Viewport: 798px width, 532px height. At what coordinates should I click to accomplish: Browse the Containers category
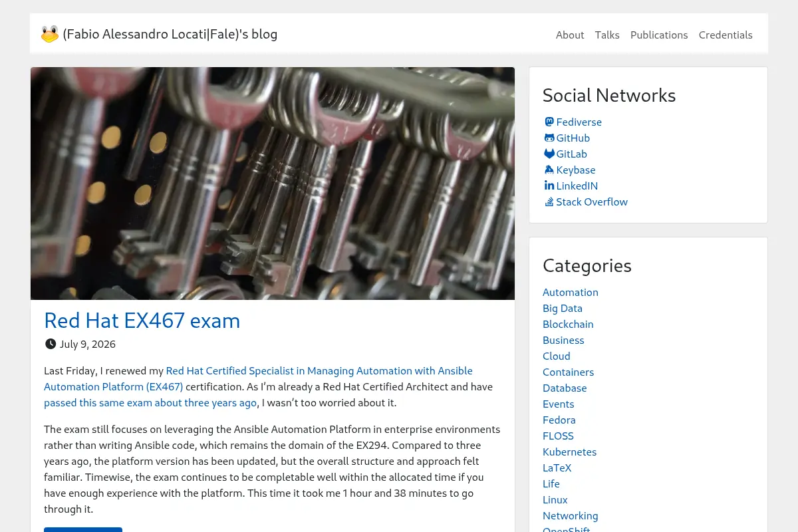tap(569, 372)
